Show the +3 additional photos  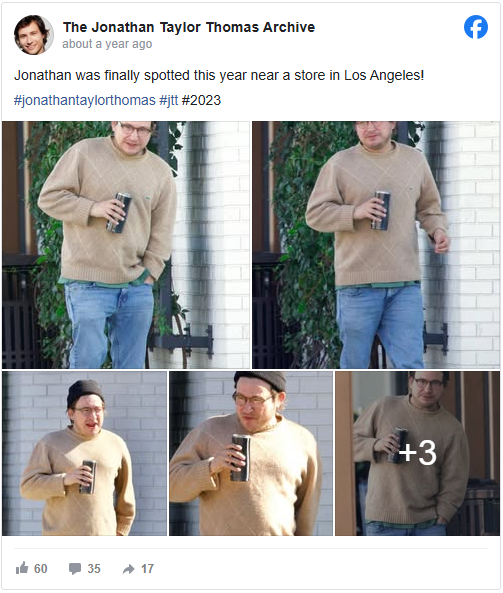pos(418,453)
